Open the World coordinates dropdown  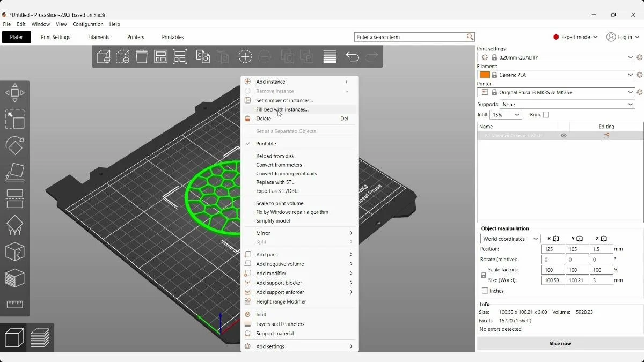[510, 239]
